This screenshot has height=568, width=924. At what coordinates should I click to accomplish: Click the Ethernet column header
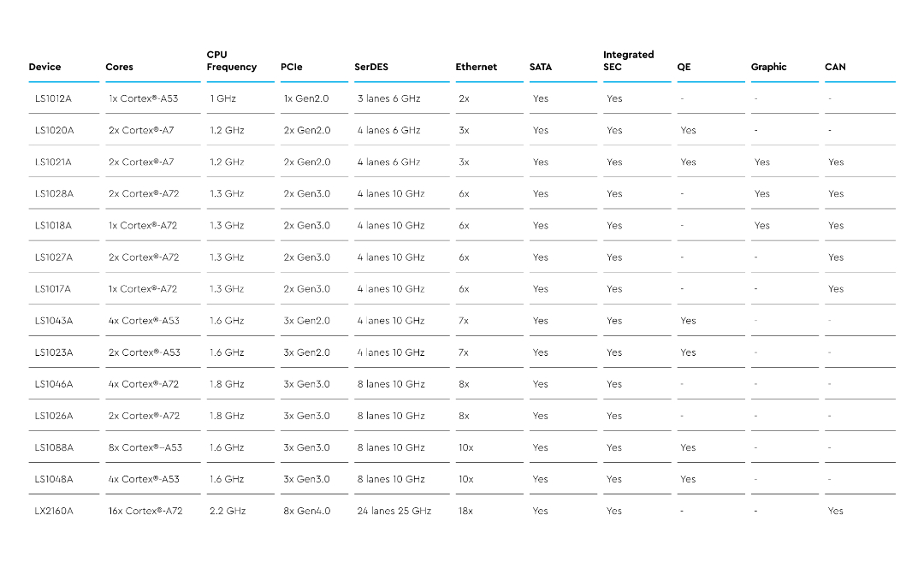pyautogui.click(x=477, y=68)
